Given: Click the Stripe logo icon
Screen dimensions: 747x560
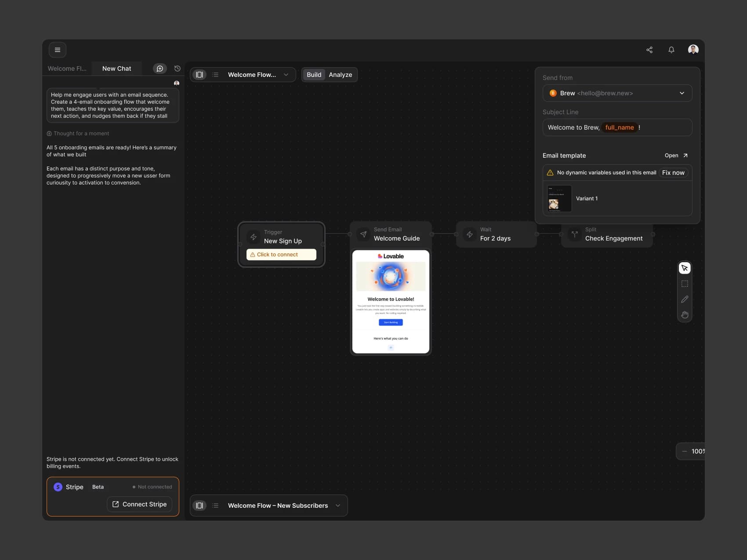Looking at the screenshot, I should point(58,487).
